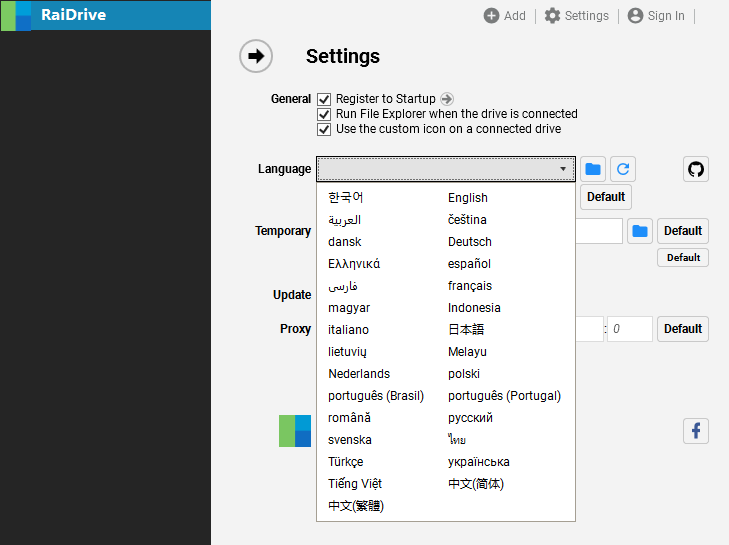Disable Use the custom icon option
This screenshot has width=729, height=545.
[324, 129]
